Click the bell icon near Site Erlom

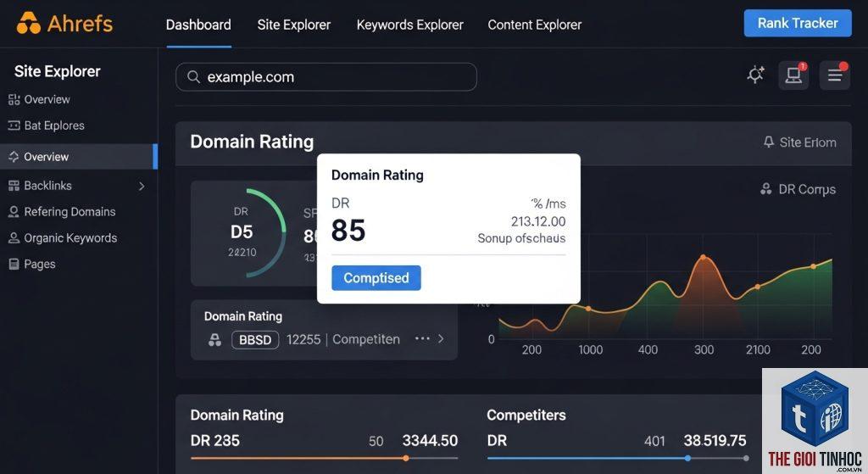click(768, 142)
